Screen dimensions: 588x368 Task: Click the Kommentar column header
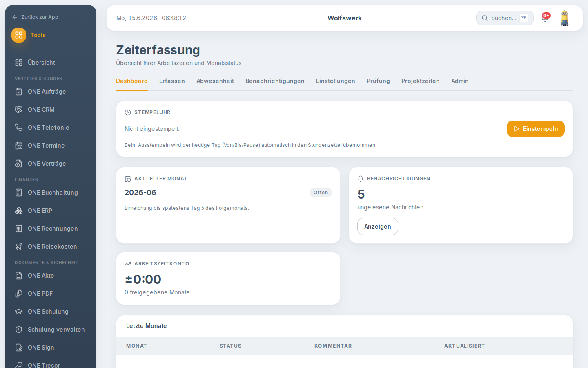[333, 346]
